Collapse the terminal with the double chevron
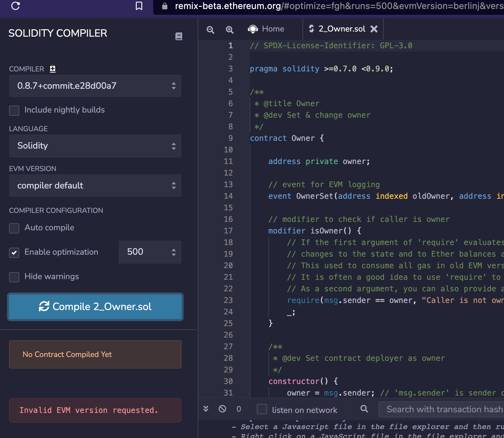Viewport: 504px width, 438px height. point(206,409)
